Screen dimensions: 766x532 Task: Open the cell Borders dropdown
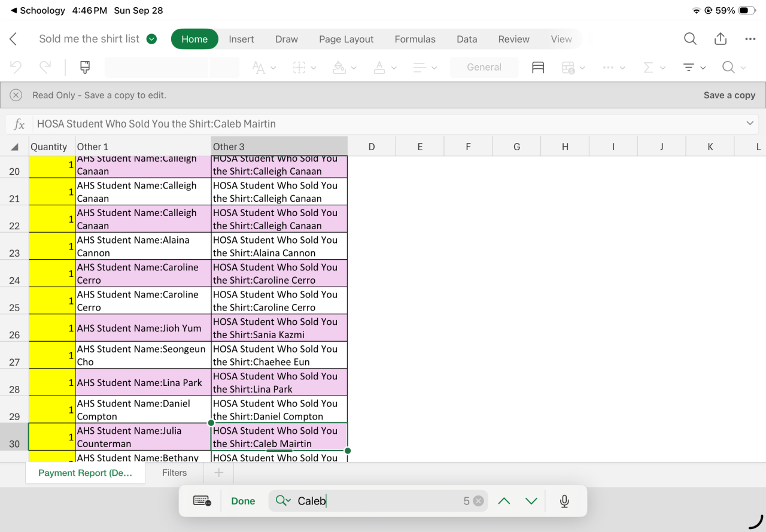[x=305, y=68]
